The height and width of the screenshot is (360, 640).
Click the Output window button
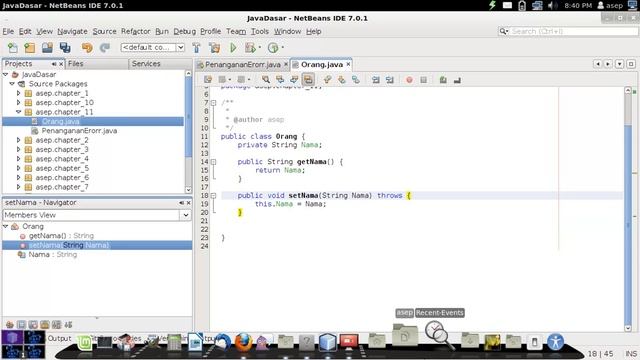pos(60,338)
